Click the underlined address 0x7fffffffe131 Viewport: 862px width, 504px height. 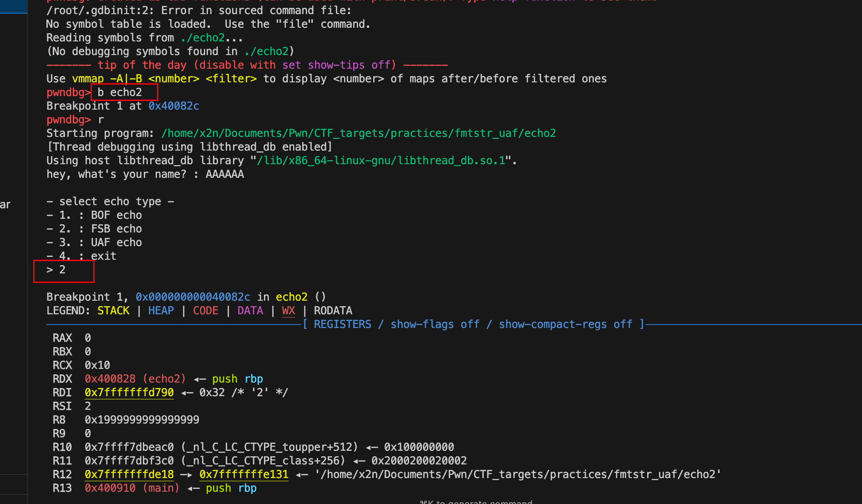pos(243,474)
